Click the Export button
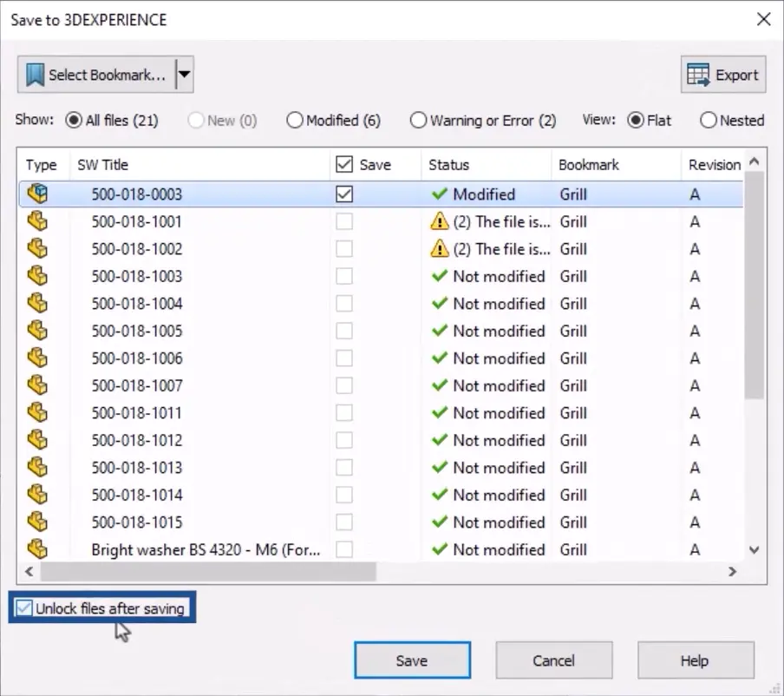 (723, 75)
